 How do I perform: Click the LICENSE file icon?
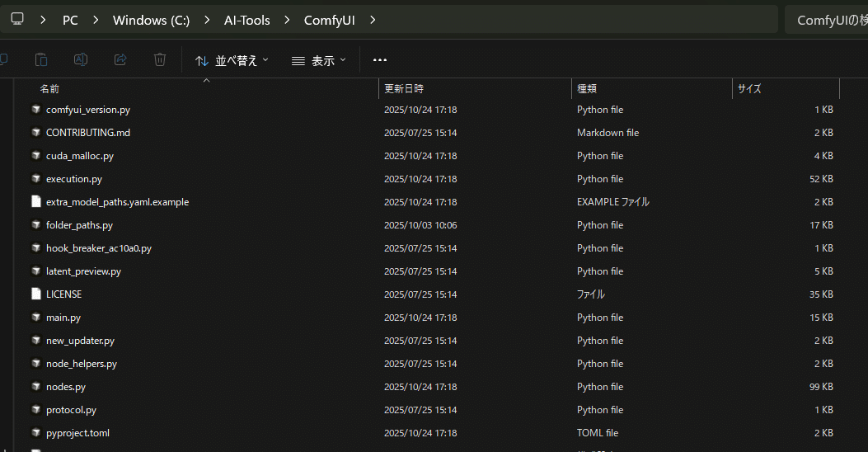[x=36, y=294]
